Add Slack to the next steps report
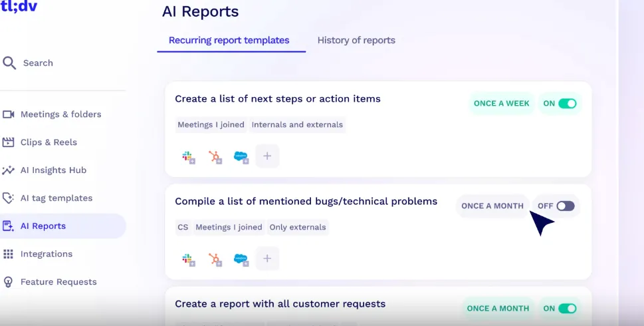Image resolution: width=644 pixels, height=326 pixels. point(189,157)
